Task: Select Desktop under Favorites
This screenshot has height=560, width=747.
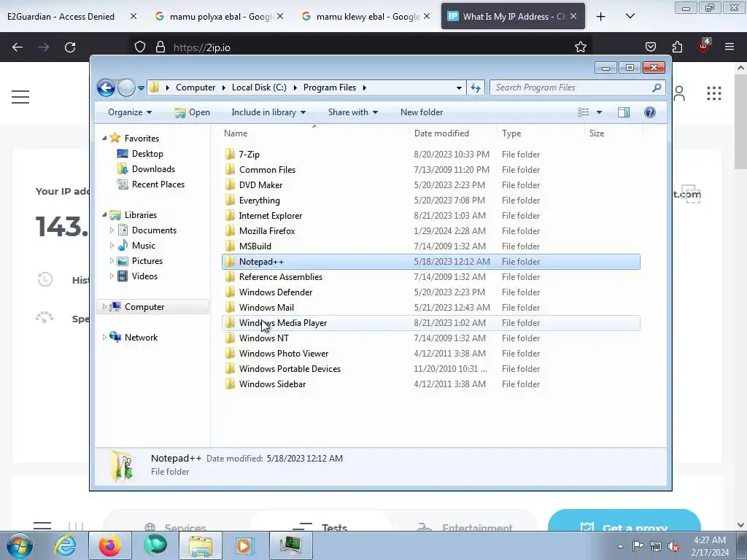Action: point(147,154)
